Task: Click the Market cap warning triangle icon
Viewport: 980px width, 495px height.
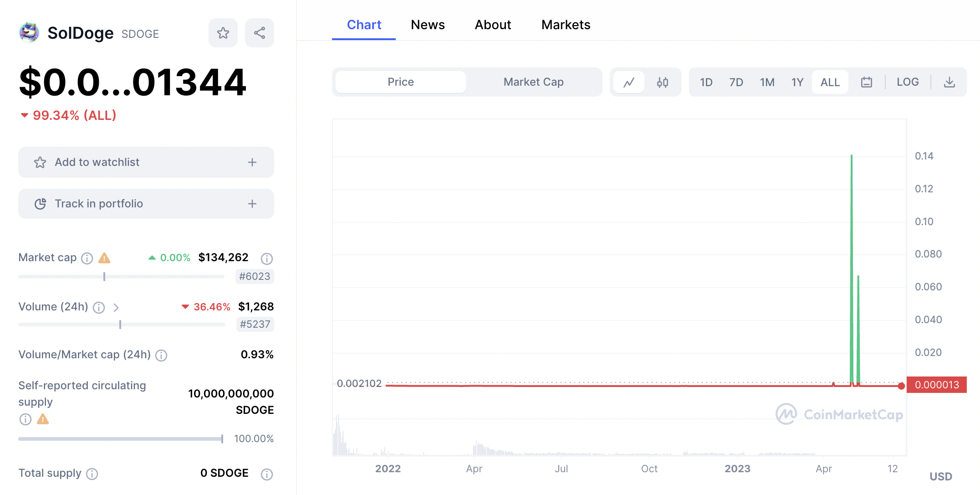Action: pos(104,258)
